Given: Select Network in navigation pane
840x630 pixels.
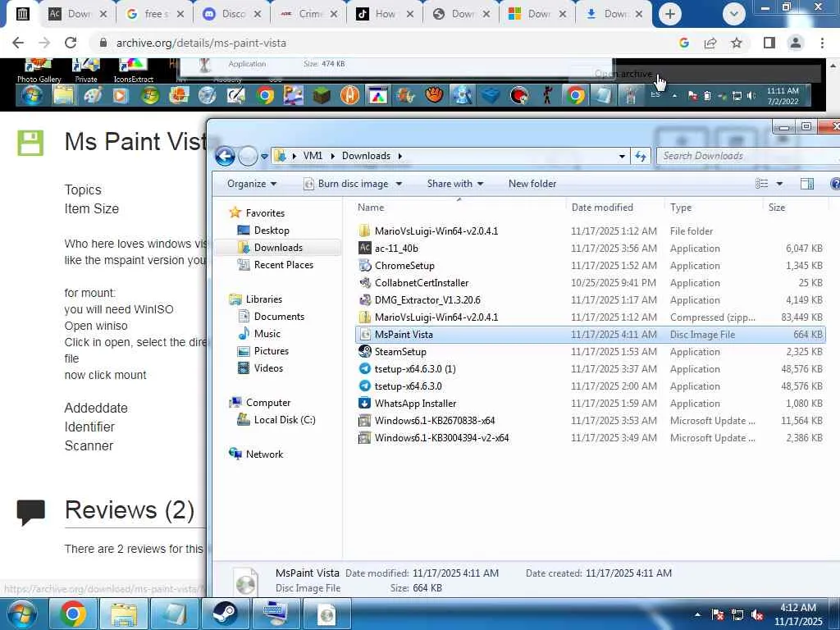Looking at the screenshot, I should coord(264,454).
